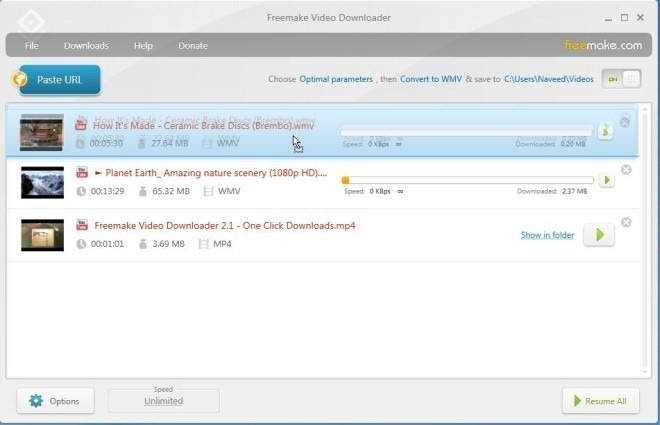Viewport: 660px width, 425px height.
Task: Maximize the Freemake Video Downloader window
Action: coord(625,18)
